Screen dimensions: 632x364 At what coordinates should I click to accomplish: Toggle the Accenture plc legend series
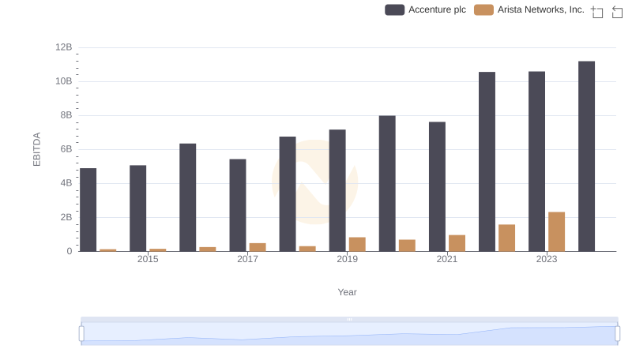click(x=425, y=9)
